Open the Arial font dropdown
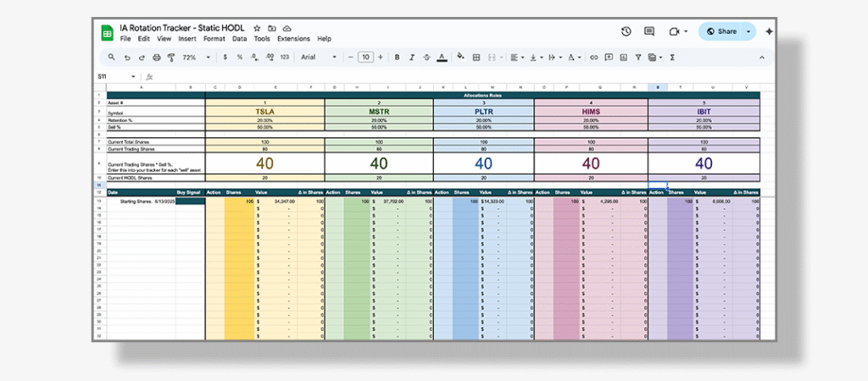868x381 pixels. pos(319,57)
